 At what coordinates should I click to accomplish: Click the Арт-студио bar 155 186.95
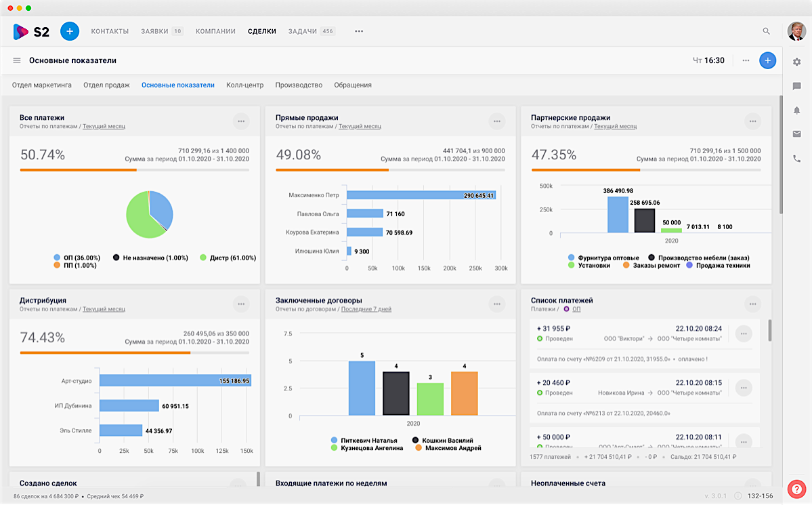(175, 380)
